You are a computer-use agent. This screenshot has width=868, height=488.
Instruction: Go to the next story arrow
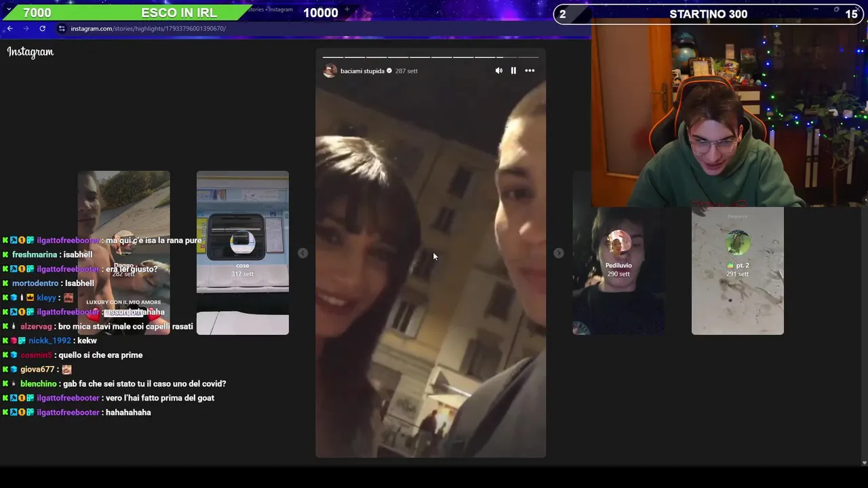558,253
